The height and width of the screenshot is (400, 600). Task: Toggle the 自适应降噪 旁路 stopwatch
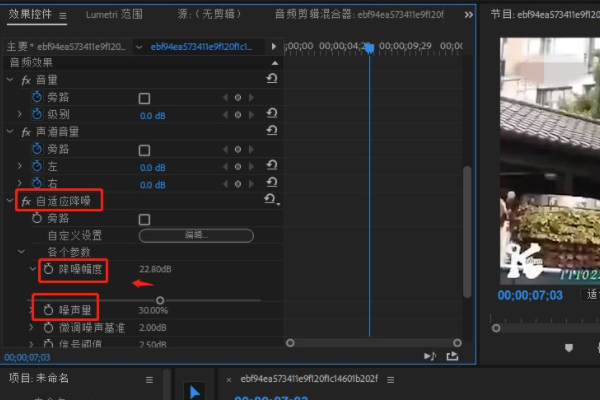[x=37, y=218]
